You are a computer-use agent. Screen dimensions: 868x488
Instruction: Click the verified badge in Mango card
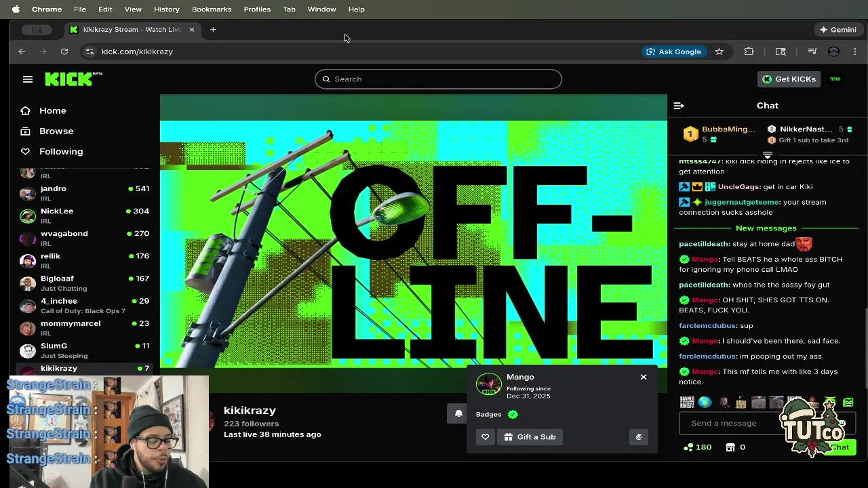point(513,414)
